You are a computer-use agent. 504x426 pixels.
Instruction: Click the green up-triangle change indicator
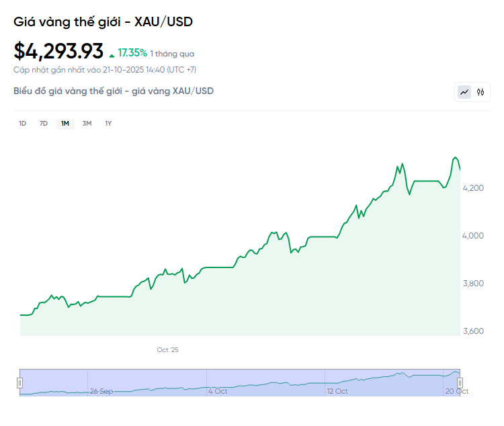tap(112, 54)
